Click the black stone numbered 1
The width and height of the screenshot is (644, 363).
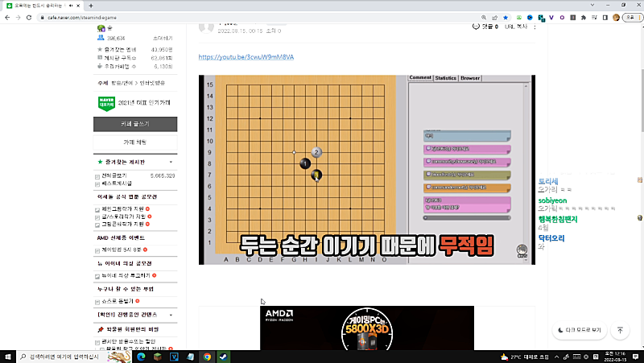[x=305, y=164]
